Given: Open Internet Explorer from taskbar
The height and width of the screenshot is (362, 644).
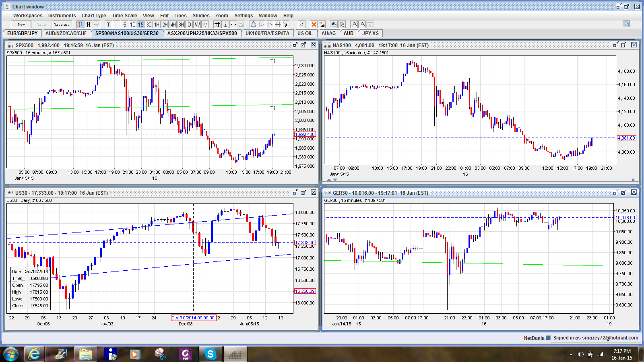Looking at the screenshot, I should [35, 354].
